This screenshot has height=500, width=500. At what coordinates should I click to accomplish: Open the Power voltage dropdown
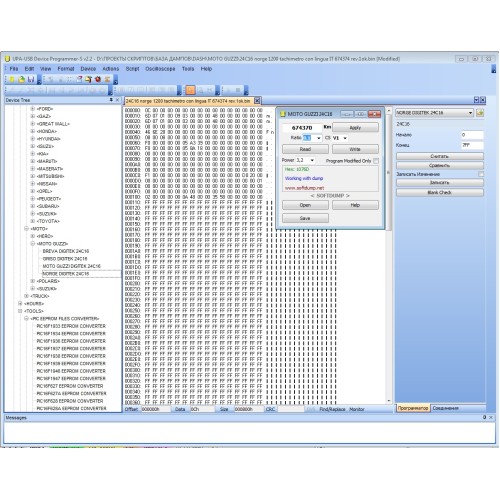click(312, 160)
